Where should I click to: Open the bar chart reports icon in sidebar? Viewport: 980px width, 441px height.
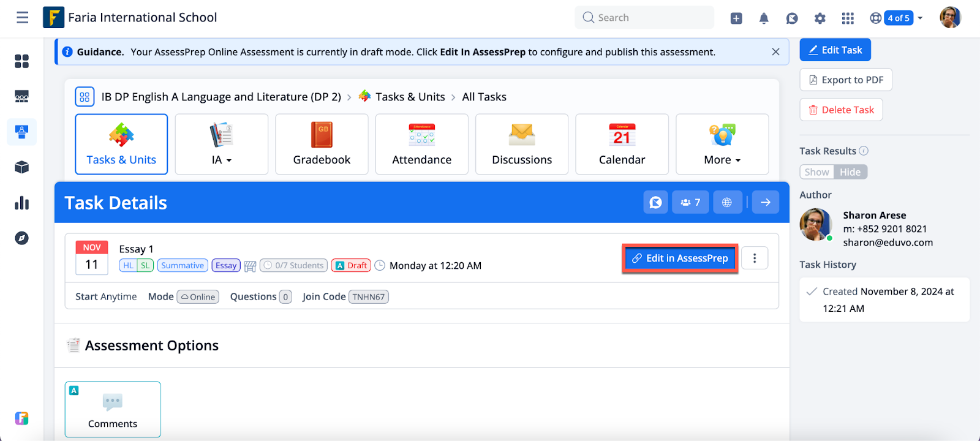pos(22,203)
